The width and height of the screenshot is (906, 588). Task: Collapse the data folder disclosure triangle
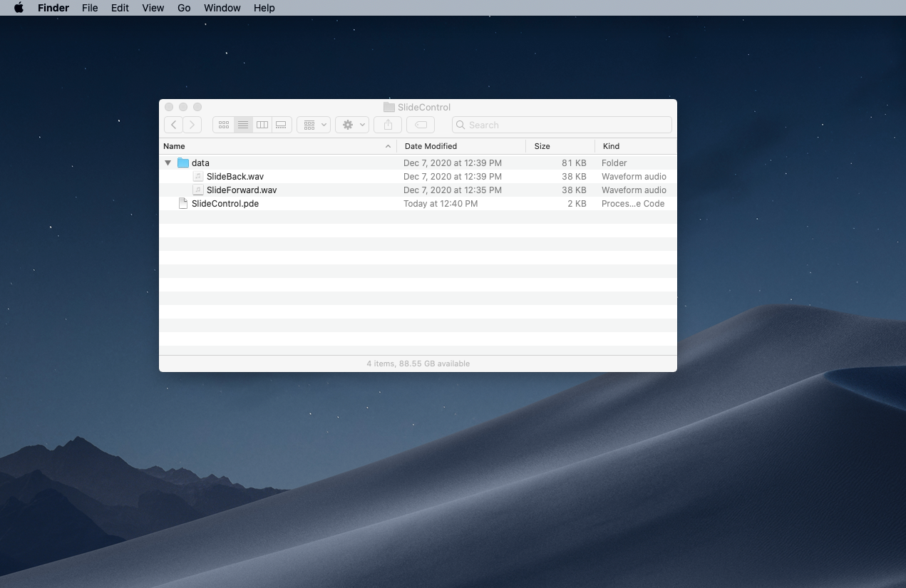point(168,163)
